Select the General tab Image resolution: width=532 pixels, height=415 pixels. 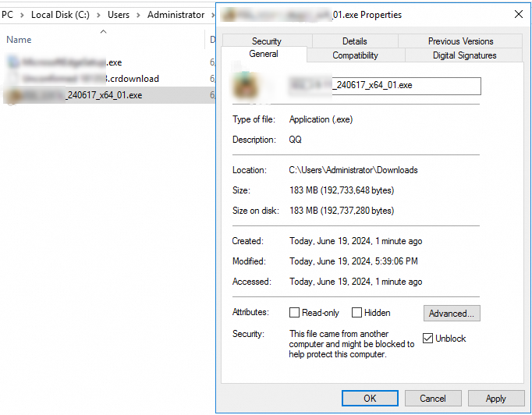point(264,54)
